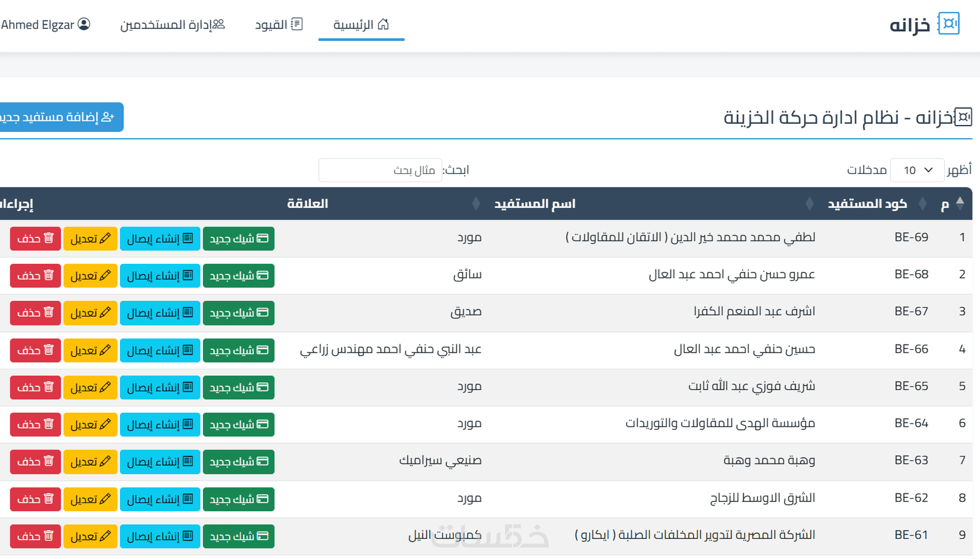This screenshot has height=559, width=980.
Task: Focus the ابحث search input field
Action: (x=380, y=170)
